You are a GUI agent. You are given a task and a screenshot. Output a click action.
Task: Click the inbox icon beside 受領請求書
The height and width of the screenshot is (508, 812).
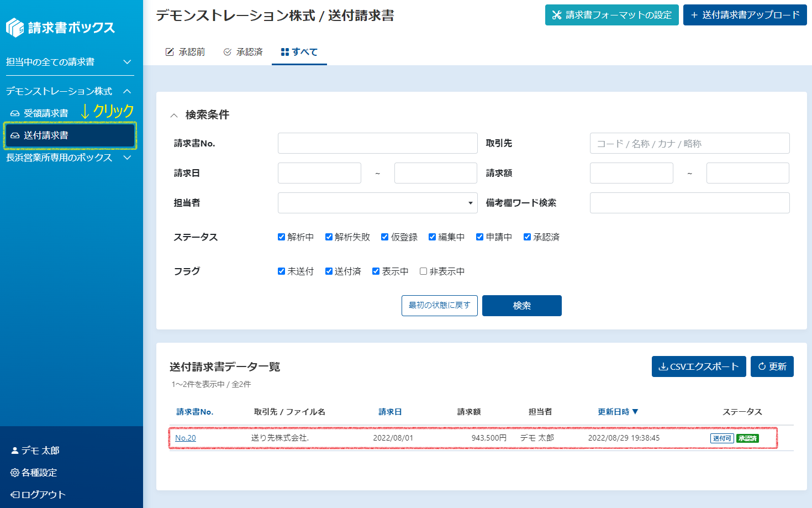pyautogui.click(x=15, y=113)
